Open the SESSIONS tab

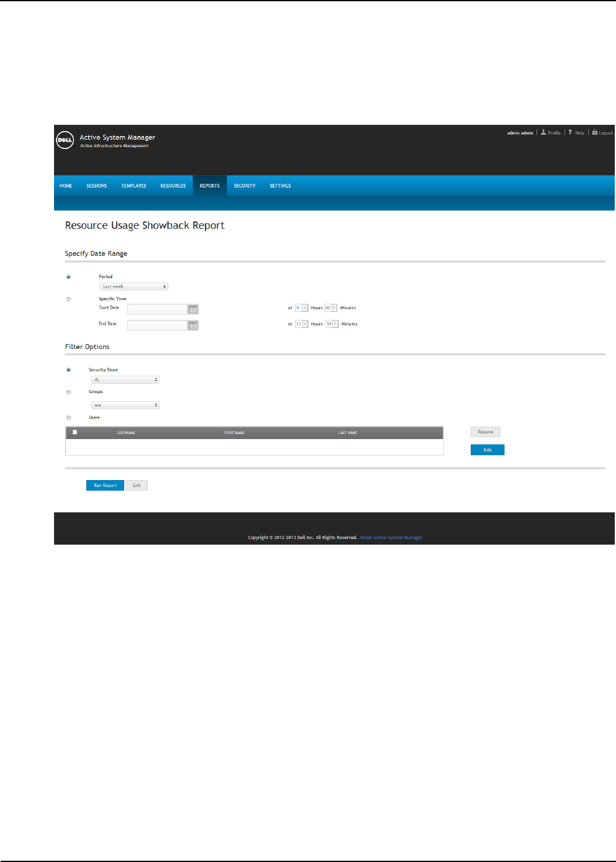tap(97, 186)
